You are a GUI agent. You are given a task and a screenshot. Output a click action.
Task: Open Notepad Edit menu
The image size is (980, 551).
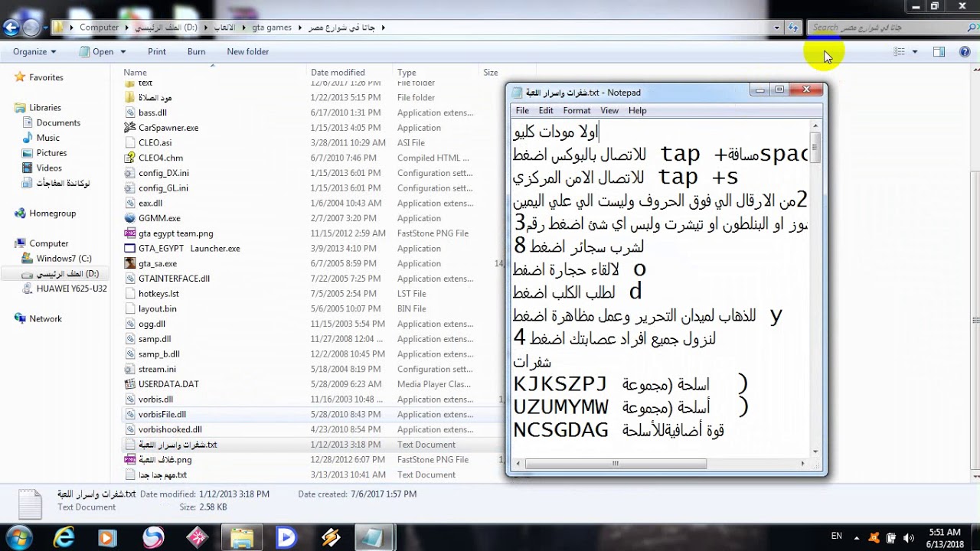coord(546,110)
